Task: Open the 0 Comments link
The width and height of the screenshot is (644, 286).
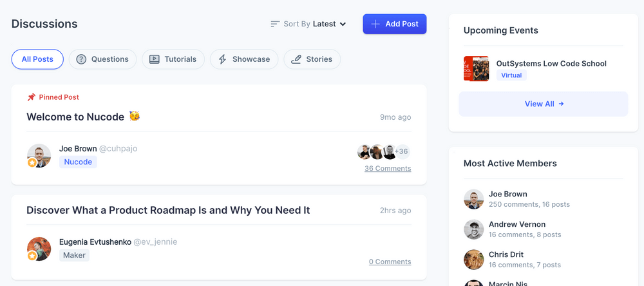Action: pyautogui.click(x=390, y=262)
